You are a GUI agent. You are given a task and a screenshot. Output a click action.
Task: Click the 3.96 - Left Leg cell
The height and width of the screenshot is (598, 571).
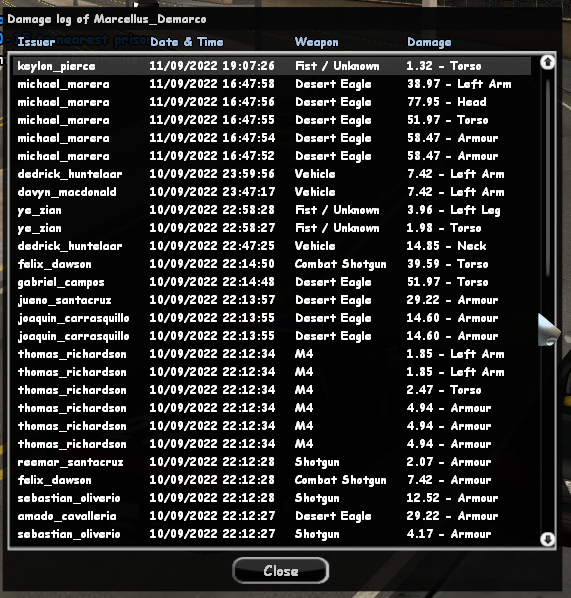pyautogui.click(x=453, y=210)
